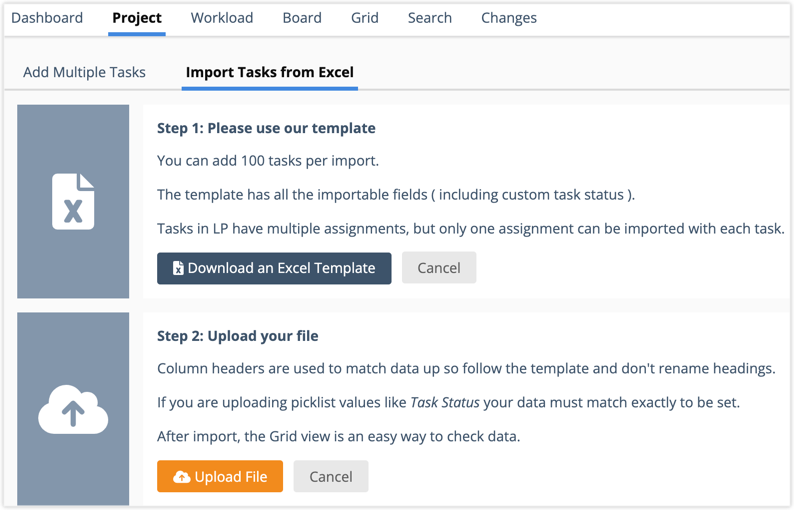Open the Dashboard tab

coord(47,18)
